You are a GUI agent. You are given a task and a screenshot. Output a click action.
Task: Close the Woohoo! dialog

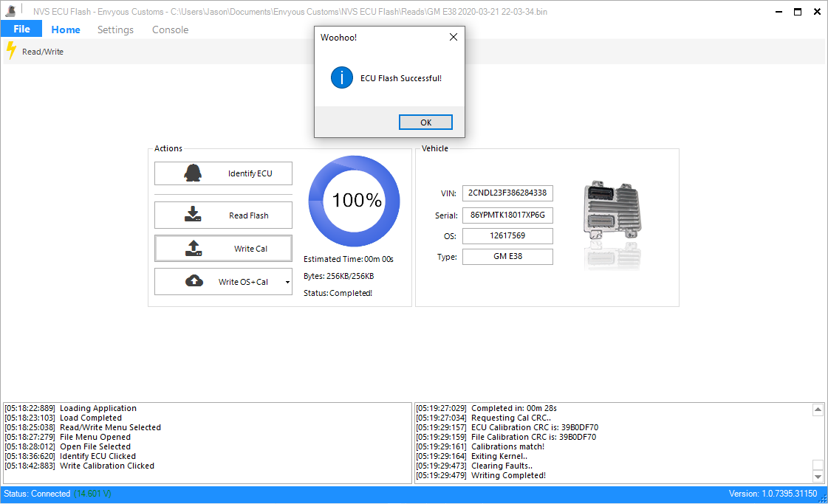pos(453,37)
